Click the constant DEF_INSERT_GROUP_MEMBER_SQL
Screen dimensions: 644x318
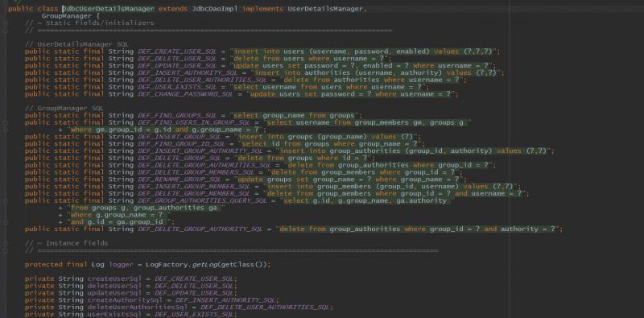194,187
